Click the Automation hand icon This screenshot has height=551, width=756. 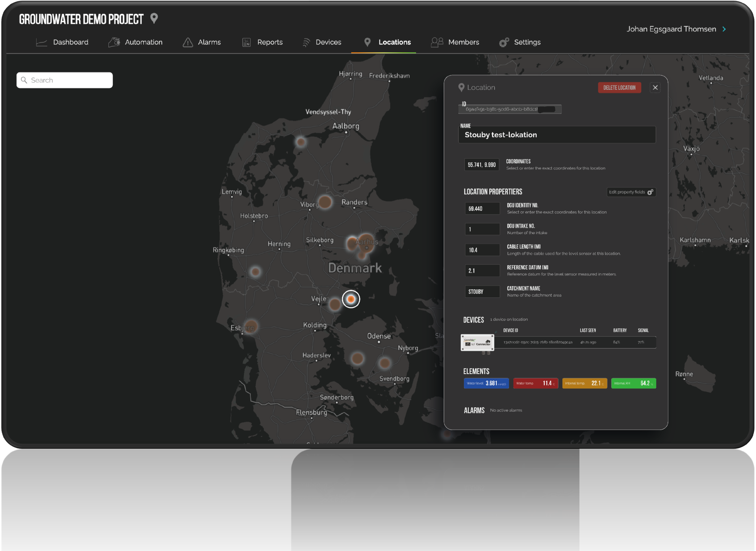click(x=114, y=42)
